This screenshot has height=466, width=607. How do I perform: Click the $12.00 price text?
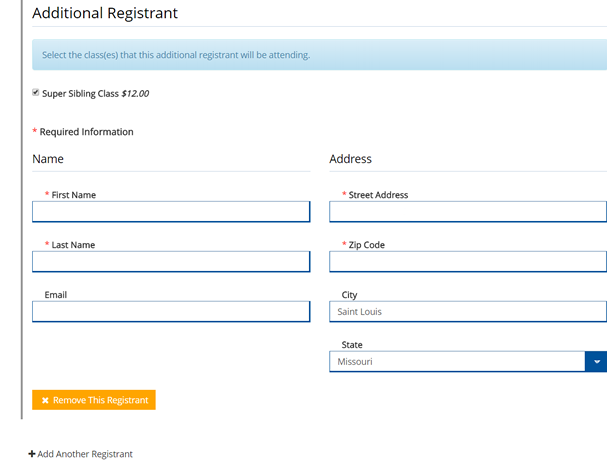pos(135,94)
